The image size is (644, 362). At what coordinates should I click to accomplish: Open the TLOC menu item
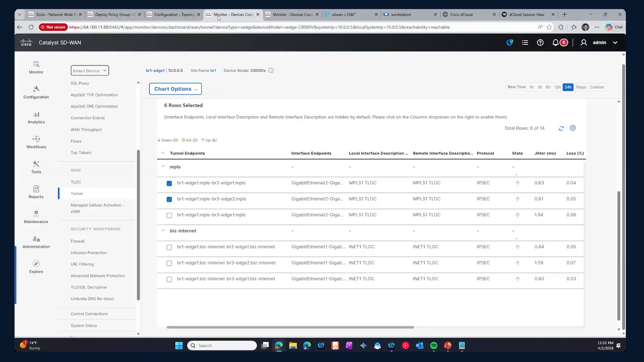(x=76, y=182)
